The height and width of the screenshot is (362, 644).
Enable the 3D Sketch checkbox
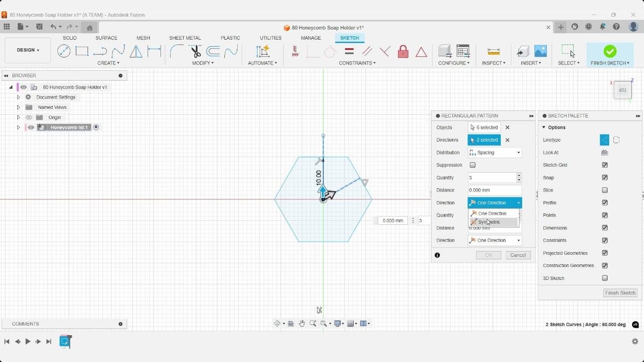(x=605, y=278)
